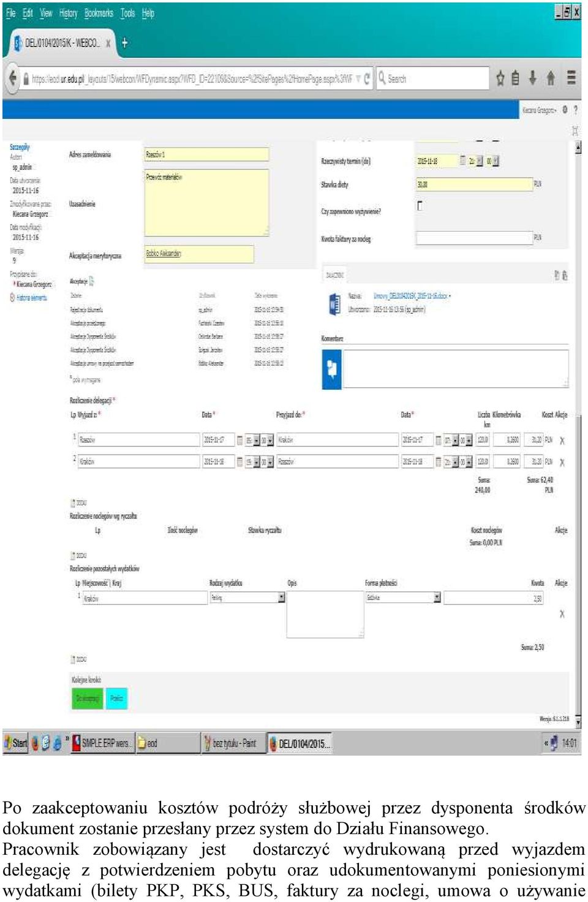Click the blue comment icon beside Komentarz box
This screenshot has width=588, height=902.
(x=331, y=370)
